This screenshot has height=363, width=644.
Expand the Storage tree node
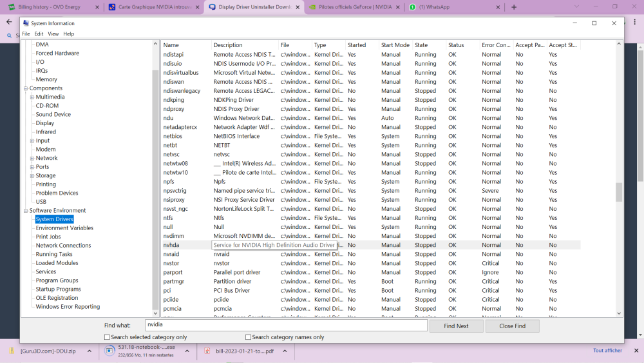[x=32, y=175]
